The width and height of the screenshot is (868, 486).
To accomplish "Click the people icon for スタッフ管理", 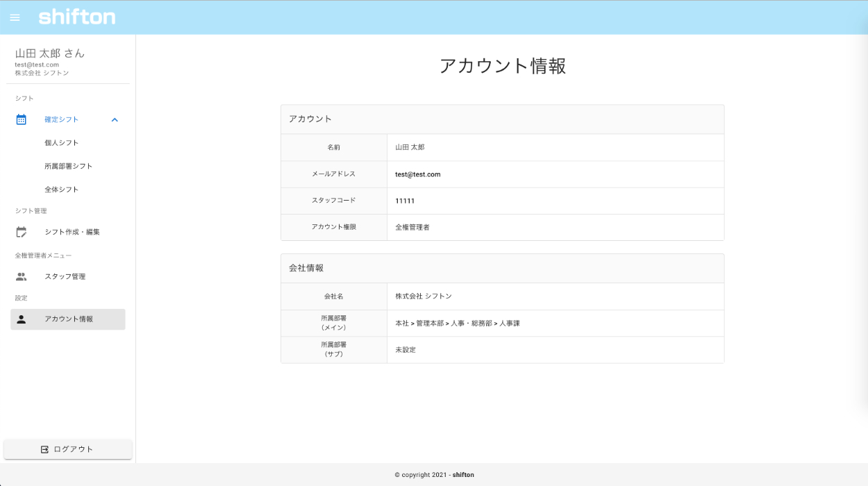I will coord(22,276).
